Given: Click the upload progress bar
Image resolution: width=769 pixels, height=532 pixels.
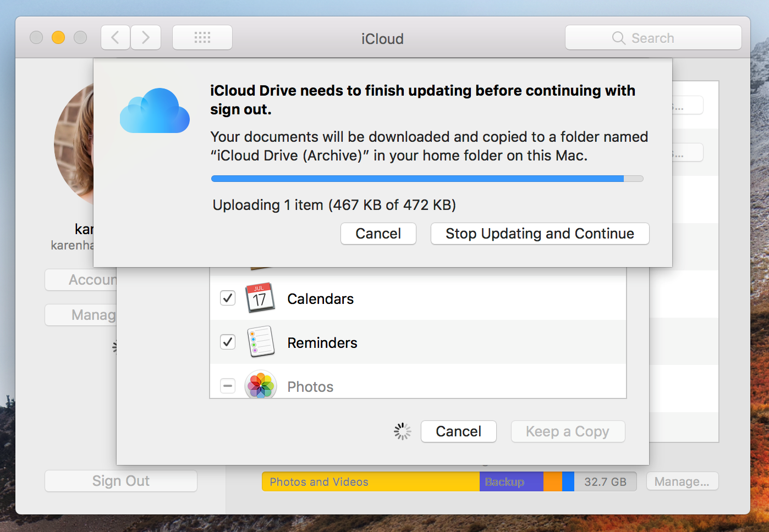Looking at the screenshot, I should 427,178.
